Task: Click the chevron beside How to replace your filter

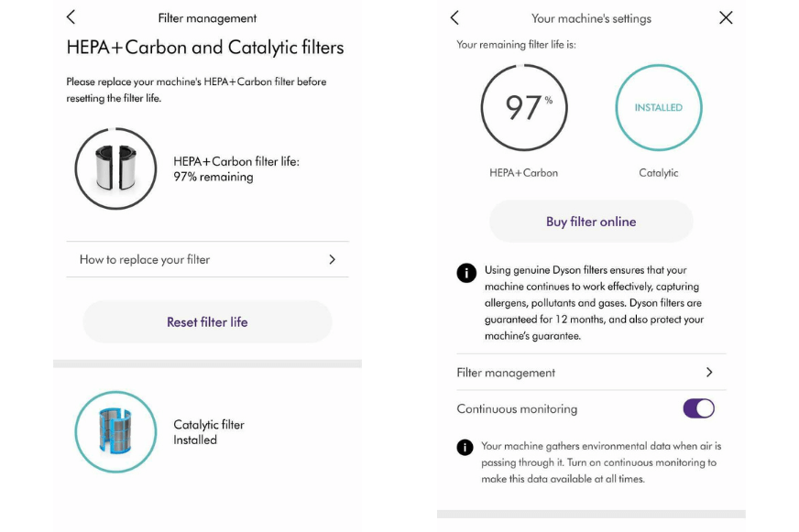Action: [x=333, y=260]
